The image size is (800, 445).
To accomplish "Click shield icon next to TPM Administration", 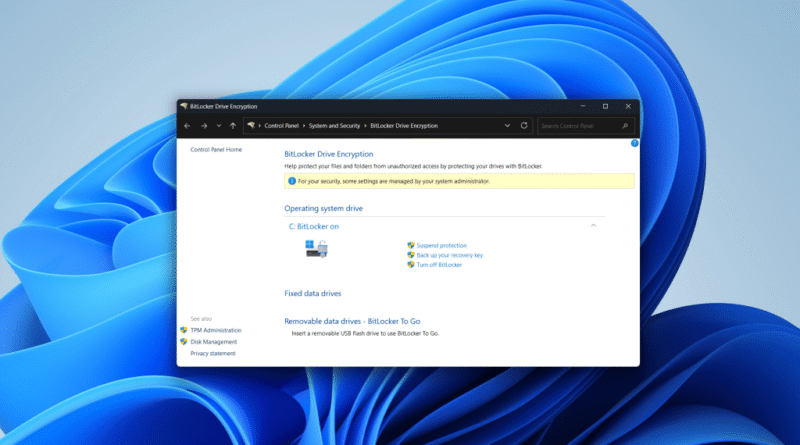I will (x=184, y=330).
